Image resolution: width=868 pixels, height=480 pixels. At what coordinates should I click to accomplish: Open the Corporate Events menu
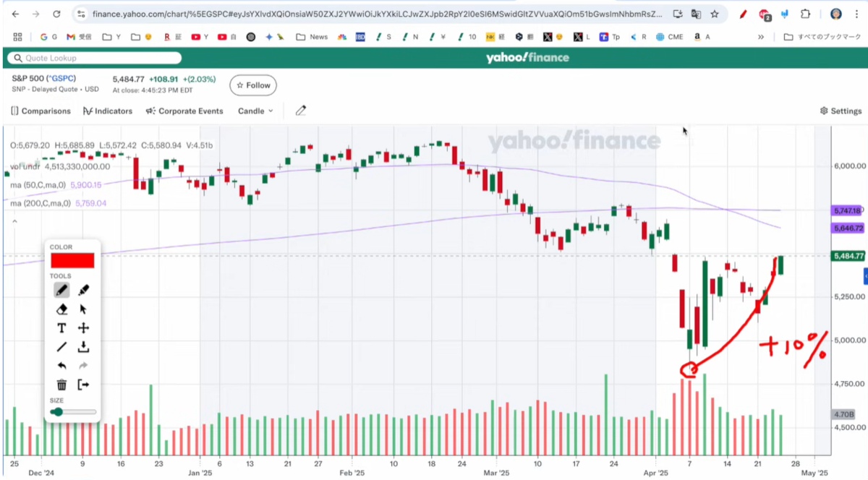point(184,111)
